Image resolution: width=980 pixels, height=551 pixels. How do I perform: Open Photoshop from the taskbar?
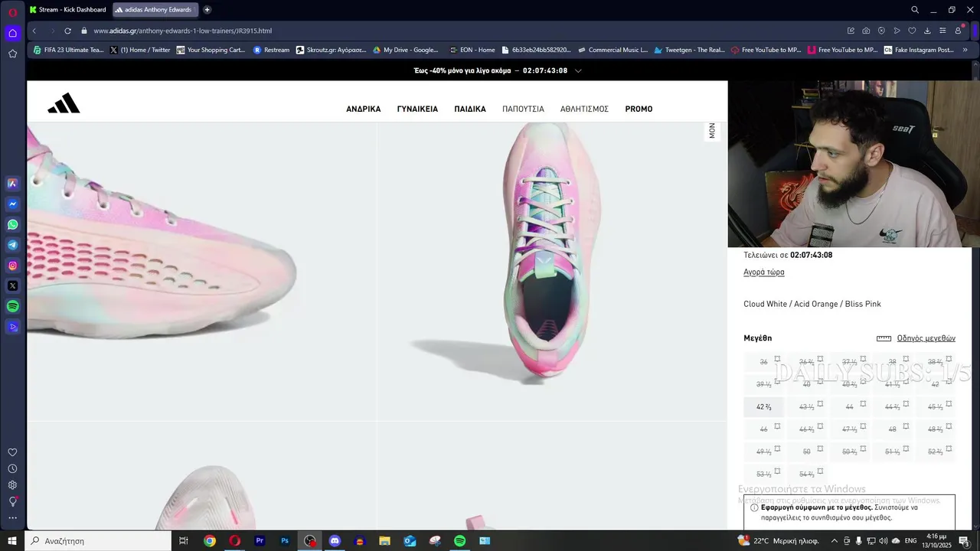pos(285,541)
